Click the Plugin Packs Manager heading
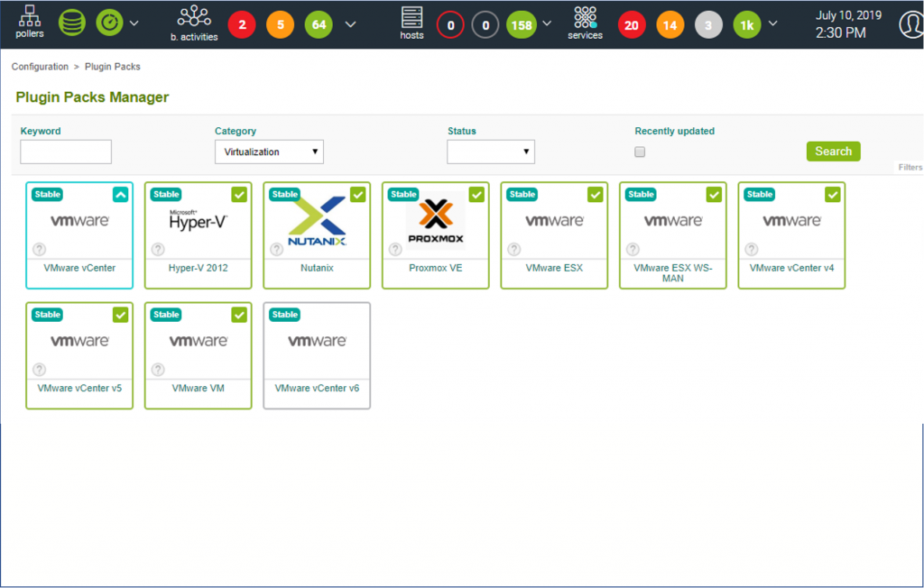Image resolution: width=924 pixels, height=588 pixels. (x=92, y=97)
